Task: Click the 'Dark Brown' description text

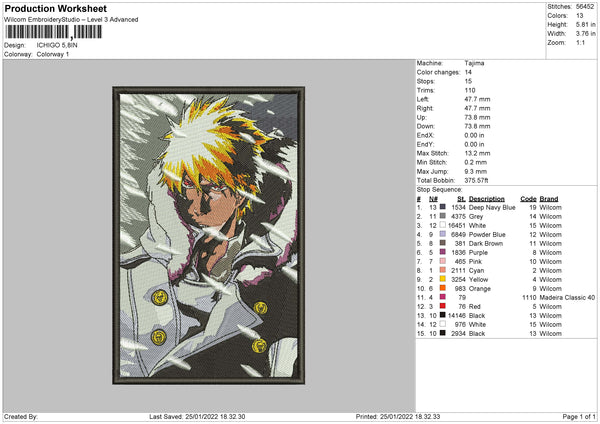Action: (x=486, y=243)
